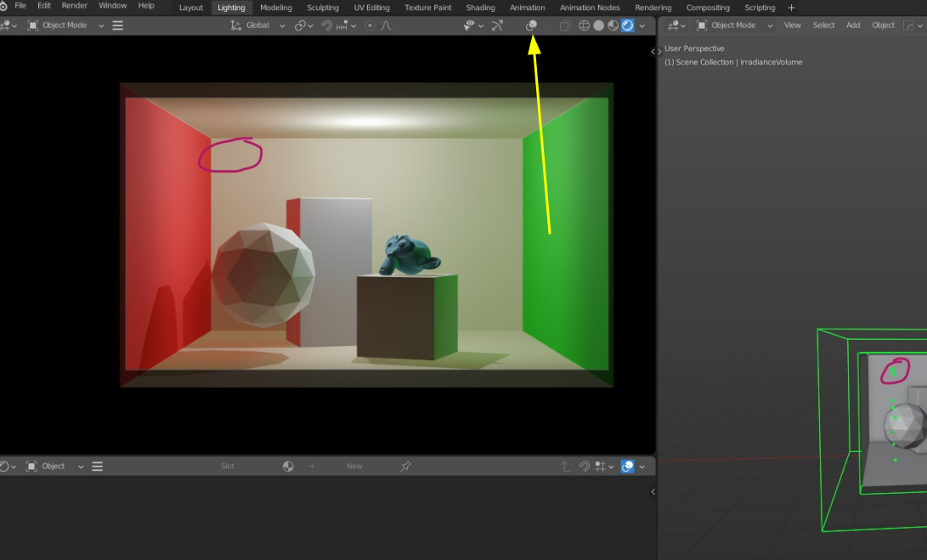927x560 pixels.
Task: Switch to the UV Editing workspace tab
Action: 371,8
